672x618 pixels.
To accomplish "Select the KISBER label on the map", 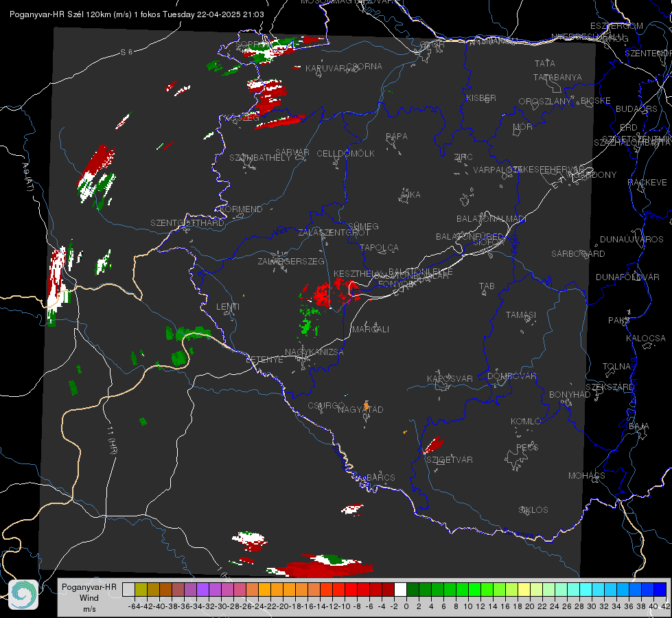I will tap(481, 98).
